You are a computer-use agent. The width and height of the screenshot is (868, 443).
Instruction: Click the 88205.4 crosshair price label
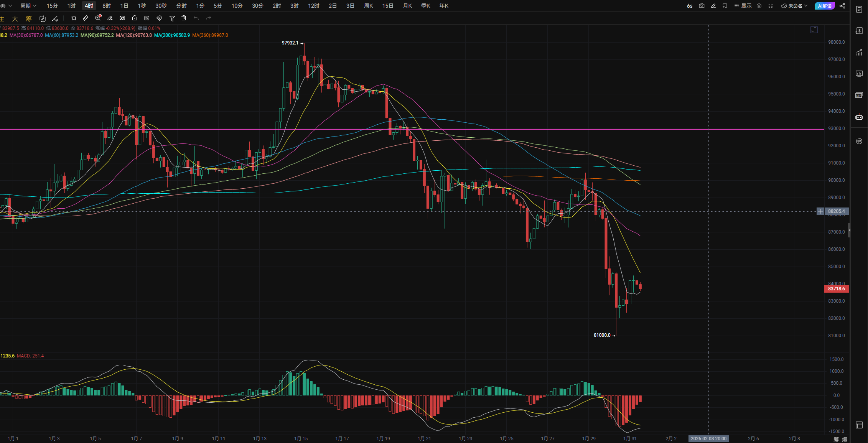(836, 211)
